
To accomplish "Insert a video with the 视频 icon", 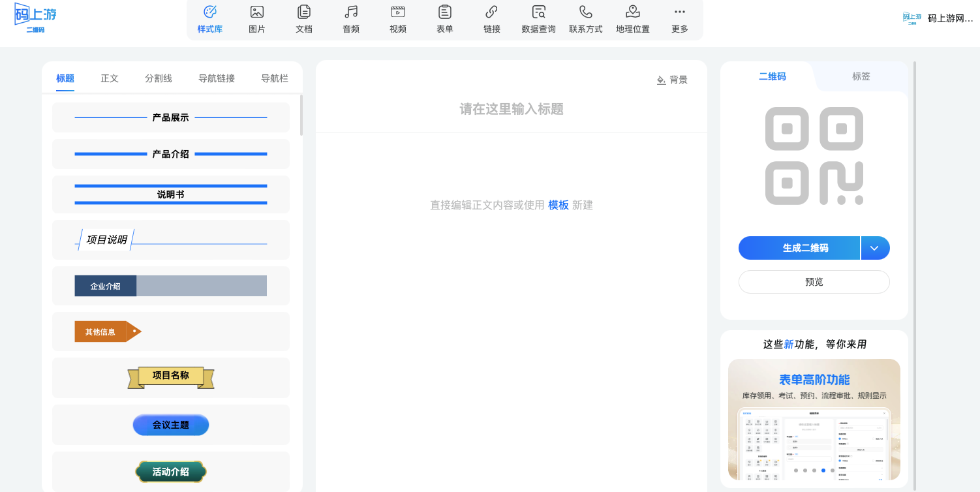I will pyautogui.click(x=398, y=20).
